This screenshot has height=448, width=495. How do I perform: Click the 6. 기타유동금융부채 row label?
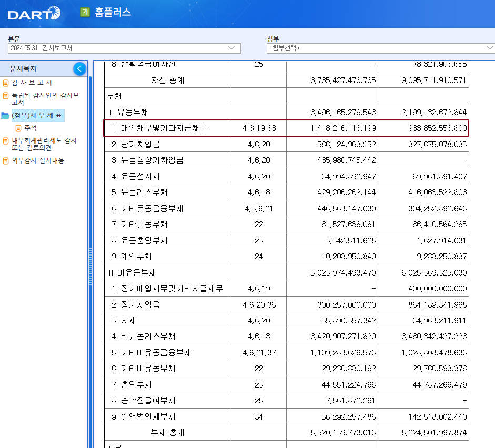point(147,209)
